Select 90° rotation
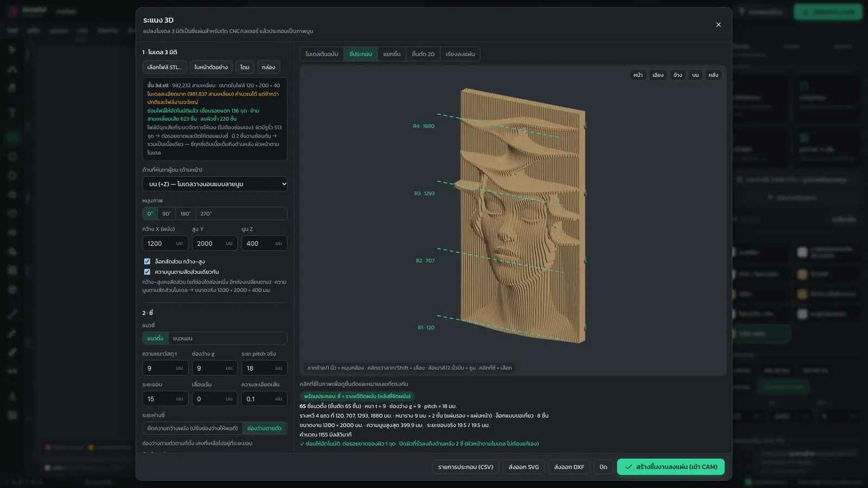Viewport: 868px width, 488px height. pyautogui.click(x=167, y=214)
